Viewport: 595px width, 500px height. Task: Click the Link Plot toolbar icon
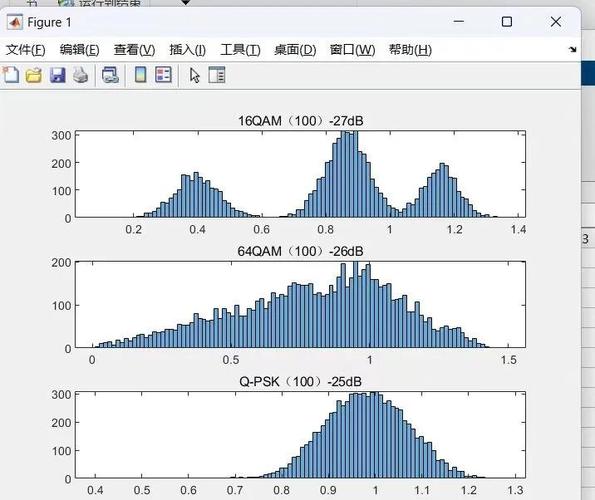(x=110, y=75)
